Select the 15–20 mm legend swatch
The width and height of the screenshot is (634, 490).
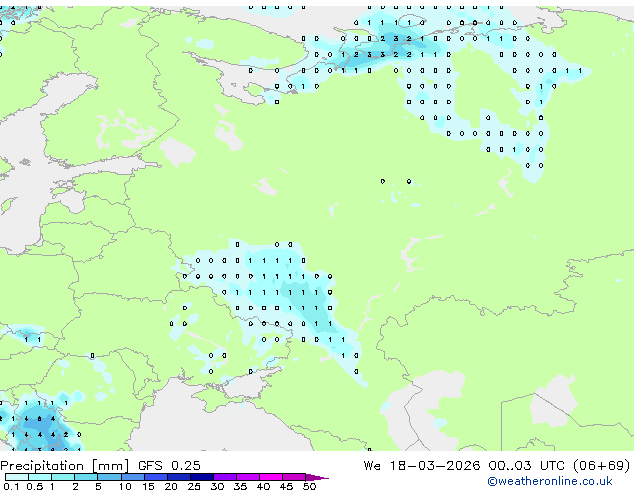[156, 477]
